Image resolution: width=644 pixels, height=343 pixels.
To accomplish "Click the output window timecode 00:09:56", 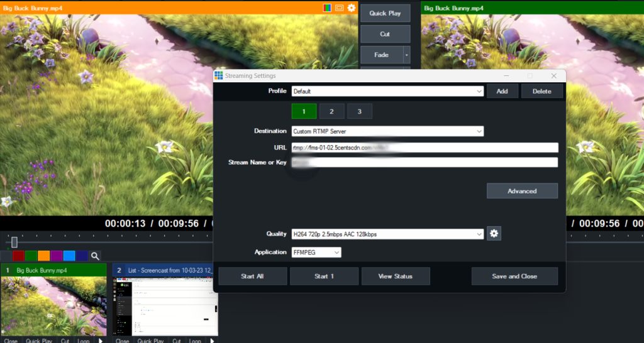I will coord(599,224).
